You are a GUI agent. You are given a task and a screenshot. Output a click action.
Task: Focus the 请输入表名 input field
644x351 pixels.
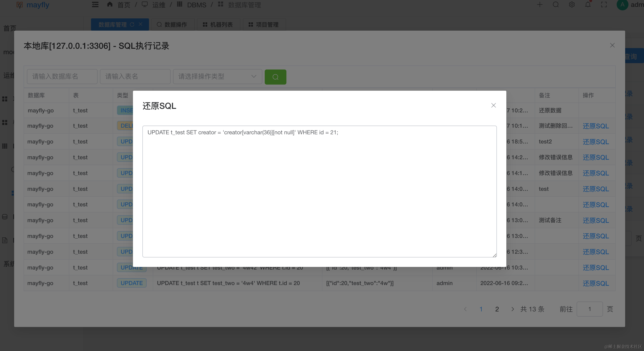(x=135, y=77)
